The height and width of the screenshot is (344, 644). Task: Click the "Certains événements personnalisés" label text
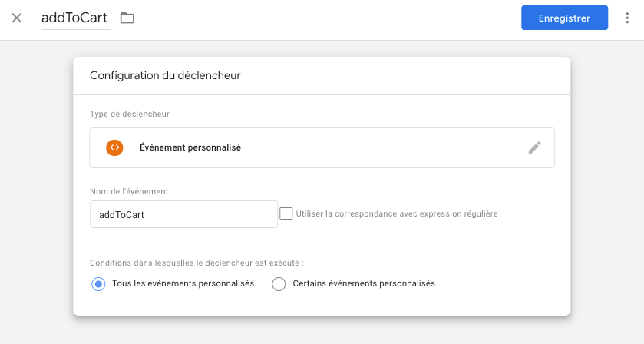pos(364,283)
